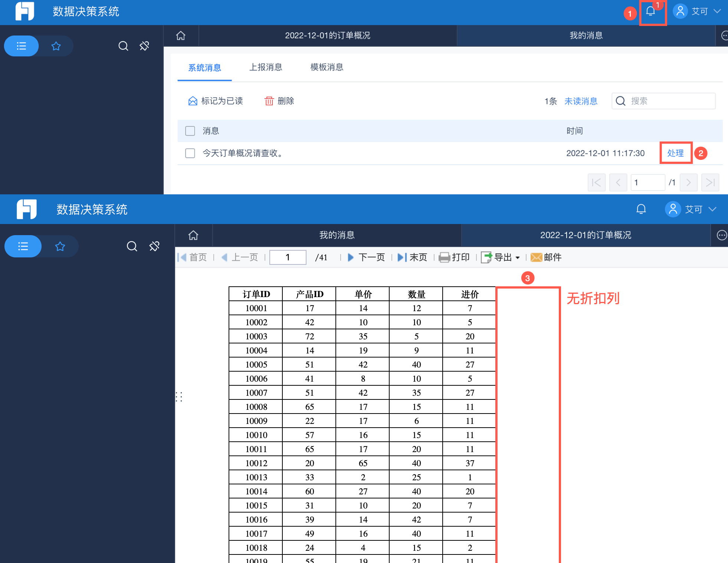This screenshot has width=728, height=563.
Task: Click the search magnifier in lower sidebar
Action: tap(132, 246)
